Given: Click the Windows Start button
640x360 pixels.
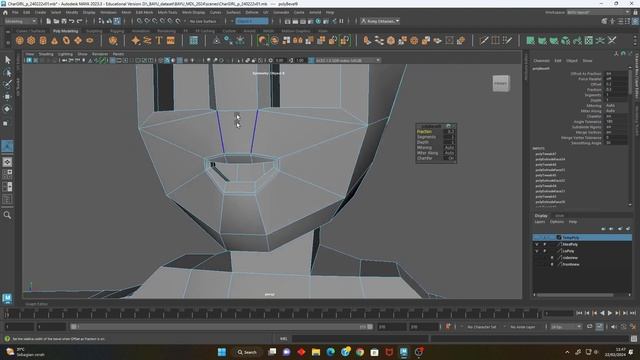Looking at the screenshot, I should click(x=222, y=352).
